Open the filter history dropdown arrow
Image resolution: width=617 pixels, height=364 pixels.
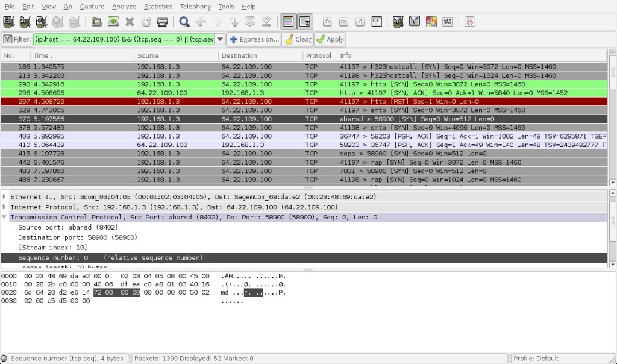[x=220, y=39]
